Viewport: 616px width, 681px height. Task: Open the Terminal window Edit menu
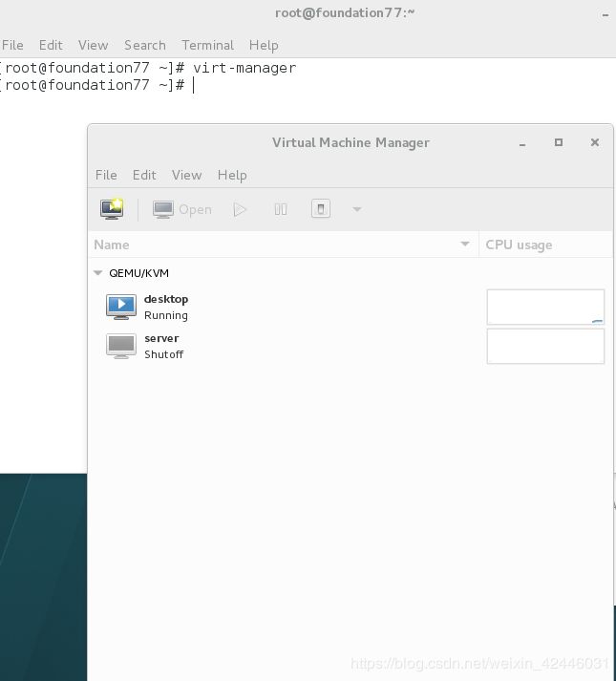point(51,45)
